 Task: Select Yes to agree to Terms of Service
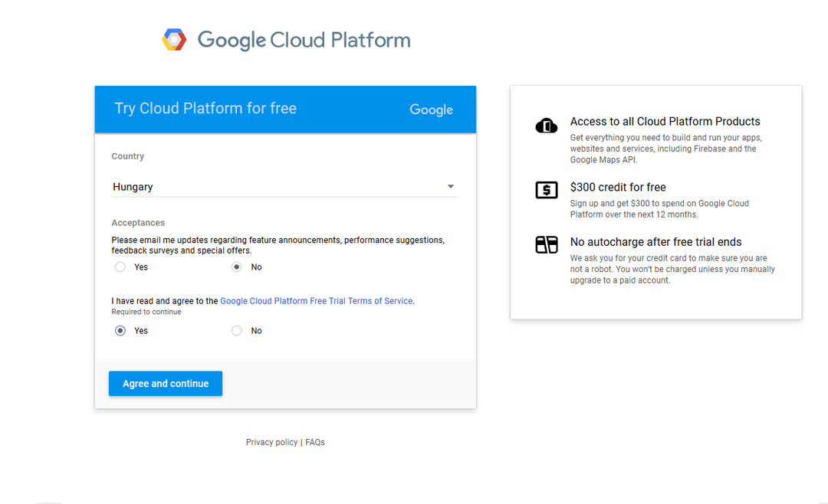[120, 331]
